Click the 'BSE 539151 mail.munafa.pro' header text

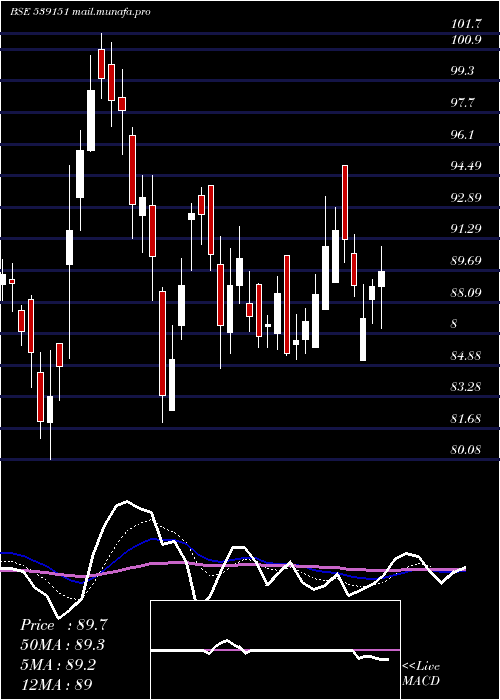click(x=80, y=12)
